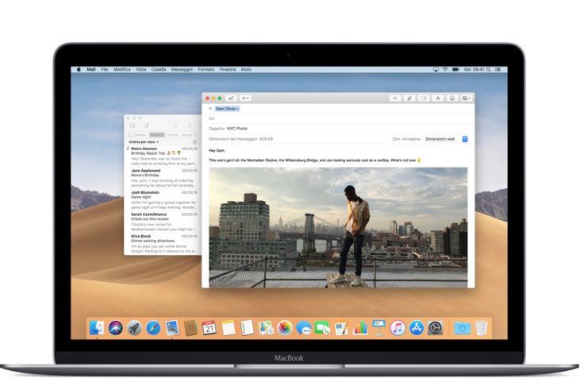The image size is (588, 386).
Task: Open the photo browser dropdown button
Action: pyautogui.click(x=466, y=98)
